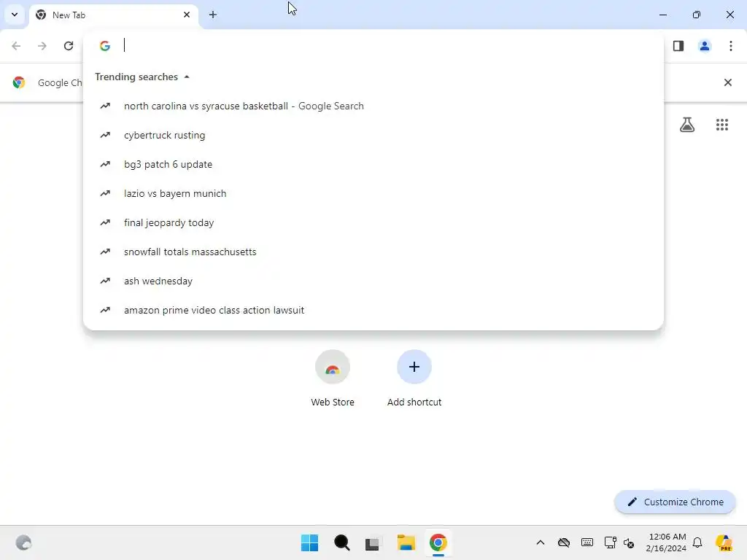This screenshot has width=747, height=560.
Task: Click the PRE colorful tray icon
Action: 724,542
